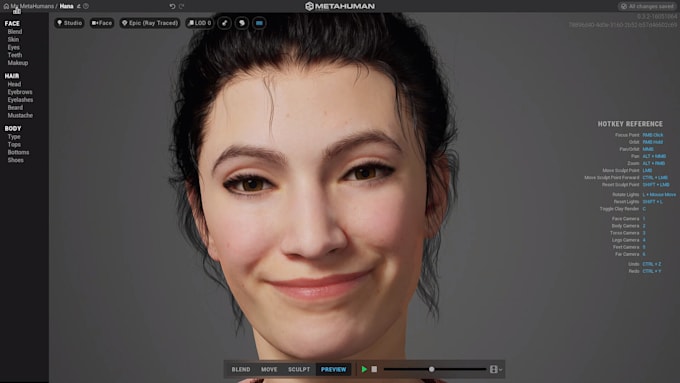This screenshot has height=383, width=680.
Task: Open the Studio lighting environment dropdown
Action: 69,23
